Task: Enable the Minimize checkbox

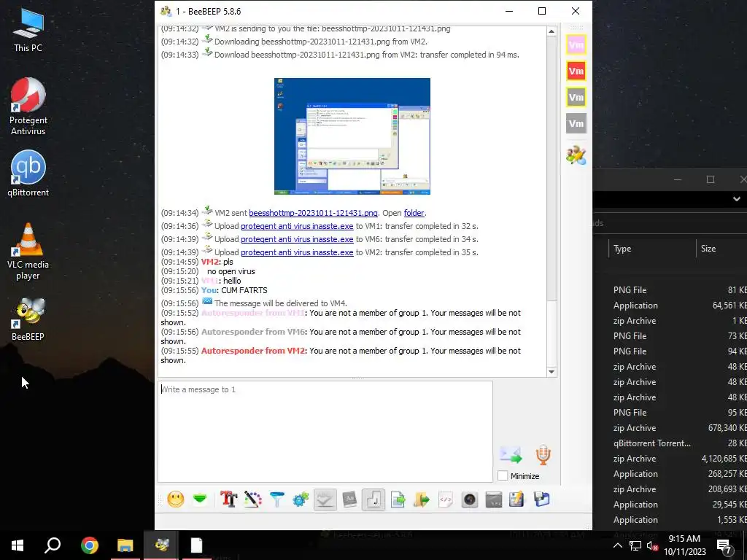Action: (x=502, y=475)
